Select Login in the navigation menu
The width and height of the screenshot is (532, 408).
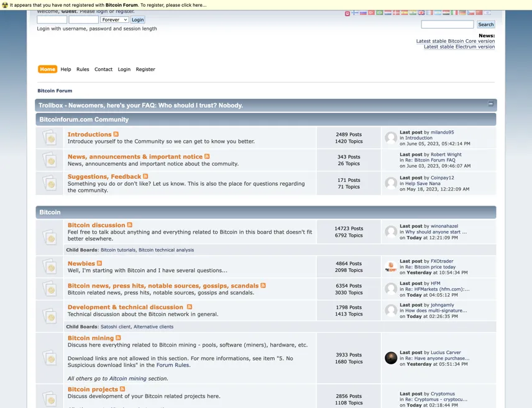124,69
